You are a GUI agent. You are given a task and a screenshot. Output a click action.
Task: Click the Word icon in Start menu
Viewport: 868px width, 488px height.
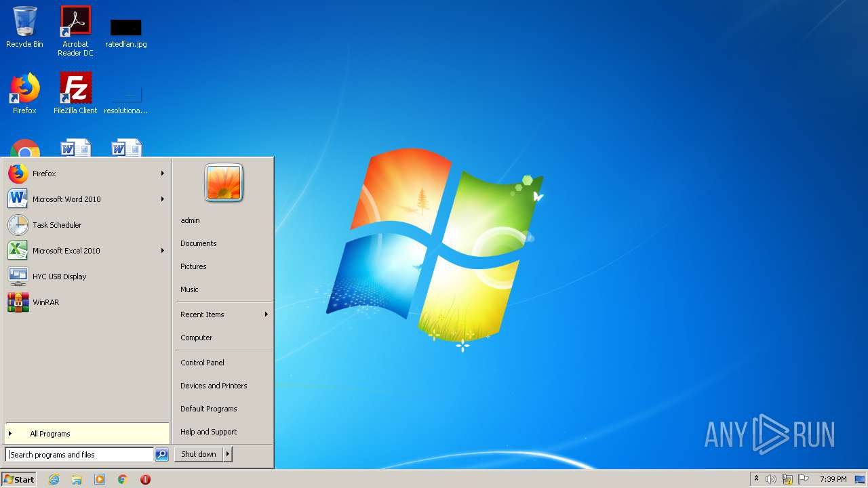[x=18, y=199]
